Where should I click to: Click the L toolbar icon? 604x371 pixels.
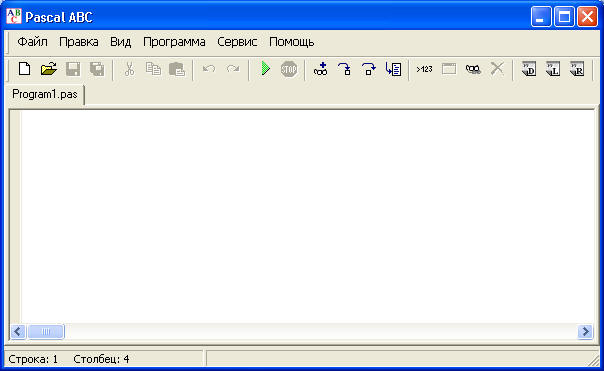point(553,69)
